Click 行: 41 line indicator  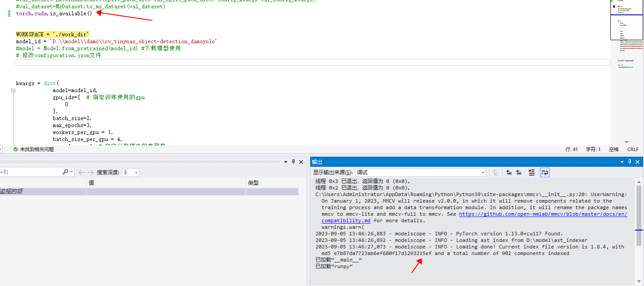(x=572, y=149)
